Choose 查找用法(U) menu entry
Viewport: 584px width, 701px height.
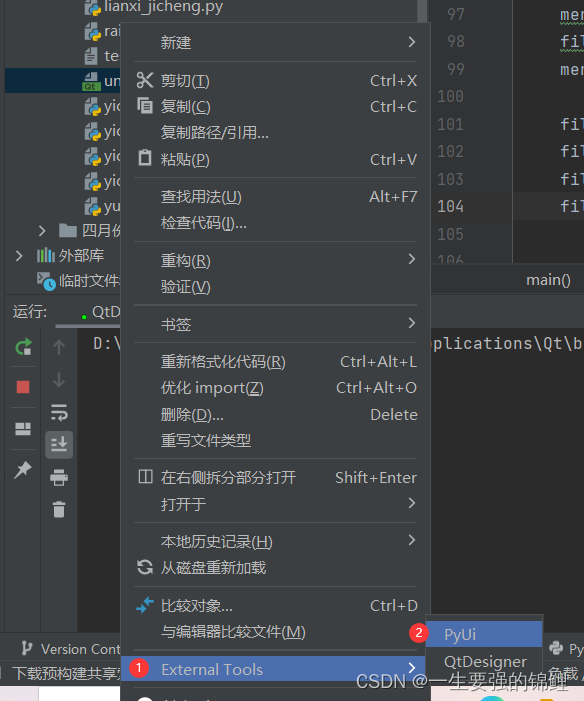pos(275,196)
